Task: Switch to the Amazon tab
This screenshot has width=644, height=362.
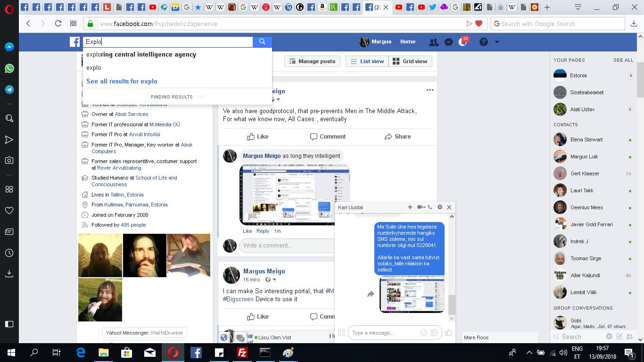Action: pos(322,7)
